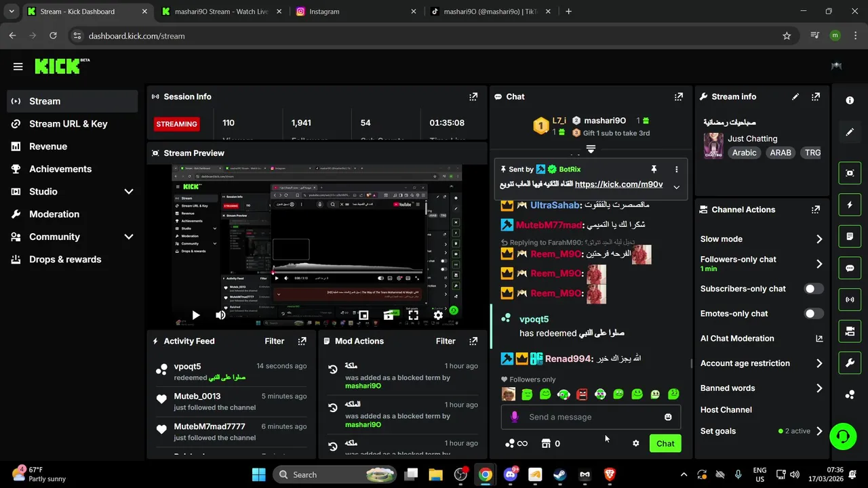The image size is (868, 488).
Task: Pop out the Session Info panel
Action: [x=473, y=97]
